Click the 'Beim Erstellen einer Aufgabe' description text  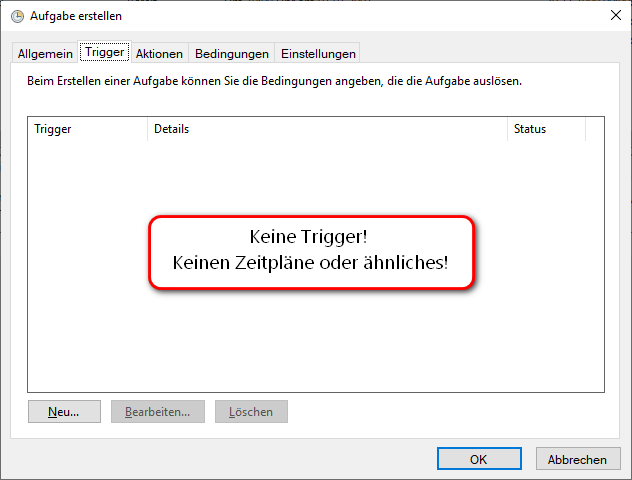[x=274, y=81]
